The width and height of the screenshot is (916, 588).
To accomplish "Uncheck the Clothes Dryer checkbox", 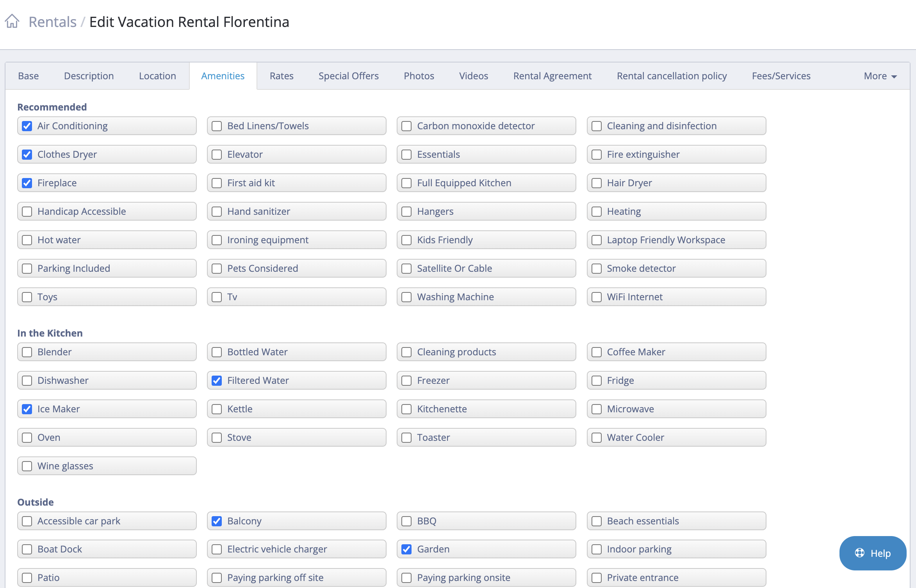I will click(27, 155).
